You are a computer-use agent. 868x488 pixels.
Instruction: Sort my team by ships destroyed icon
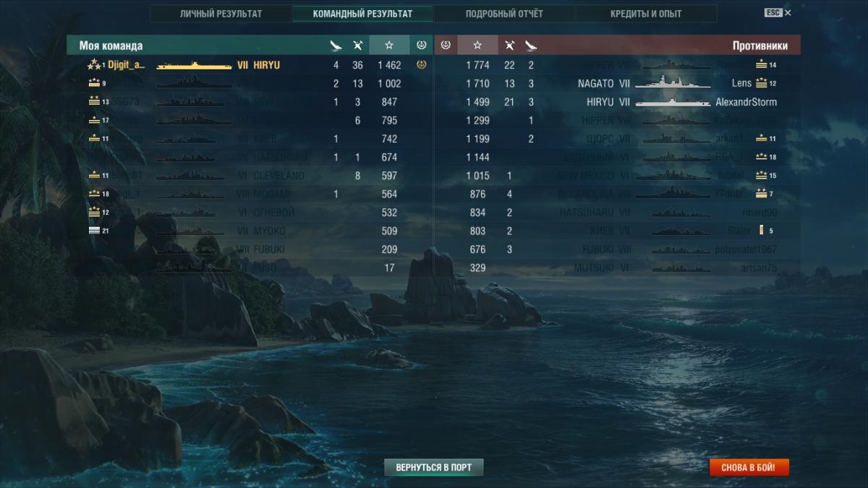[357, 46]
